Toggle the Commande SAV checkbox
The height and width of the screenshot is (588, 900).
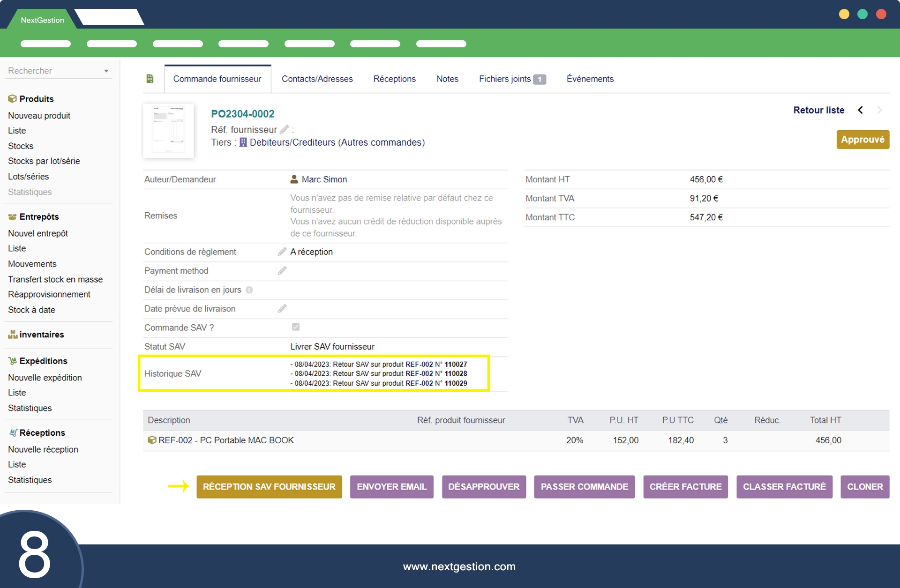click(x=296, y=327)
